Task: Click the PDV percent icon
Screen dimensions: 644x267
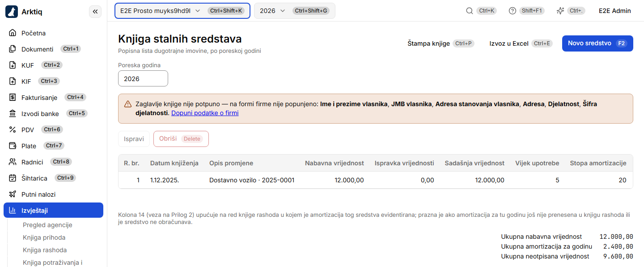Action: 13,130
